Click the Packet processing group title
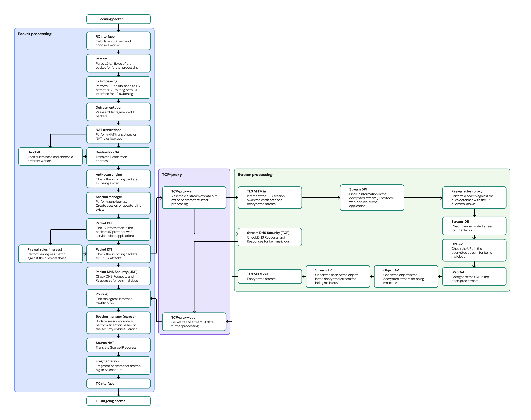Screen dimensions: 531x420 click(35, 34)
